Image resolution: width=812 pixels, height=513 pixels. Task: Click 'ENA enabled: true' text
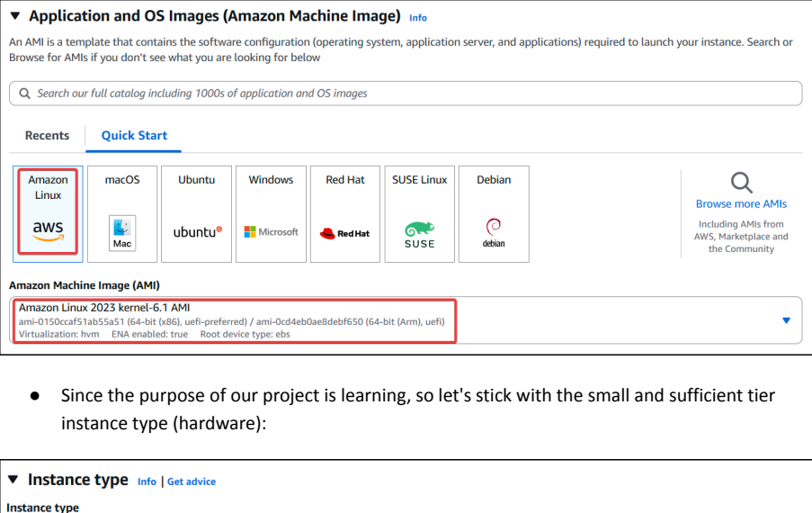[x=149, y=334]
